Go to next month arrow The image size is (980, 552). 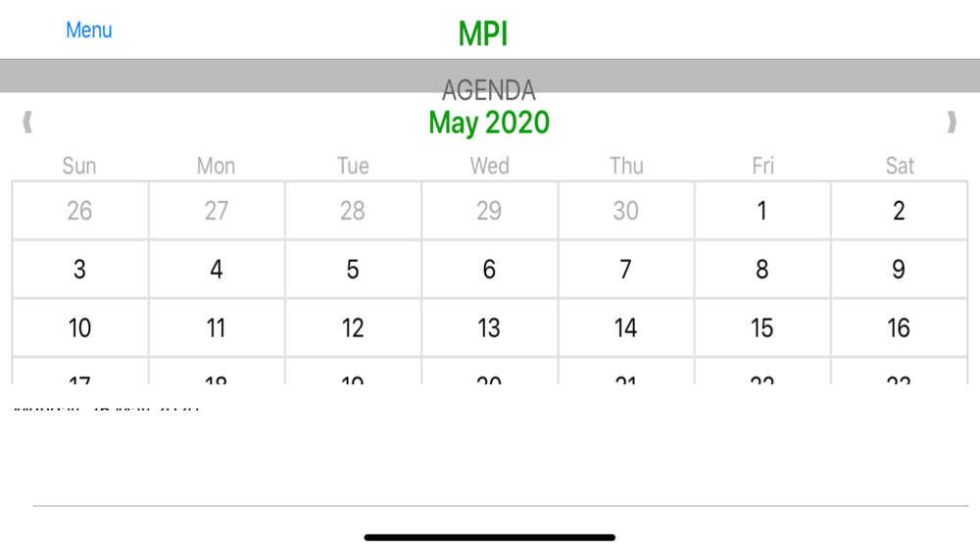pyautogui.click(x=952, y=122)
